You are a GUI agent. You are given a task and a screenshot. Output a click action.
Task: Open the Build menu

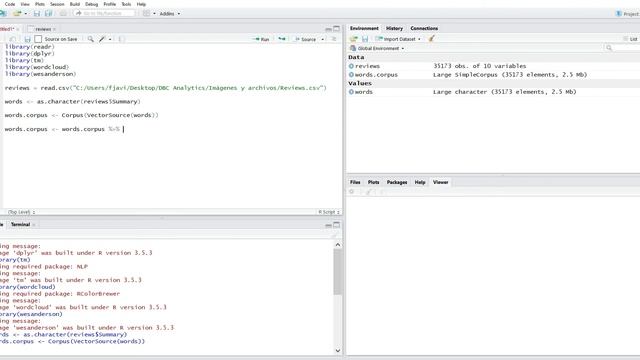click(x=75, y=4)
